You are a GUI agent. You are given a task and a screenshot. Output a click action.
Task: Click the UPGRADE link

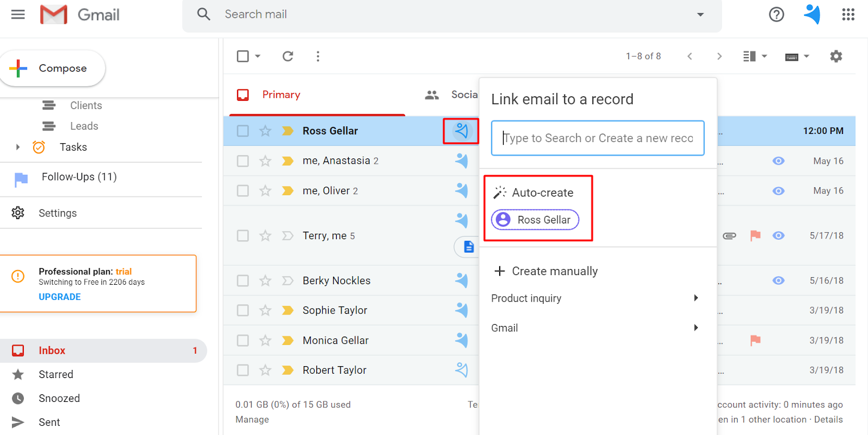[x=60, y=297]
